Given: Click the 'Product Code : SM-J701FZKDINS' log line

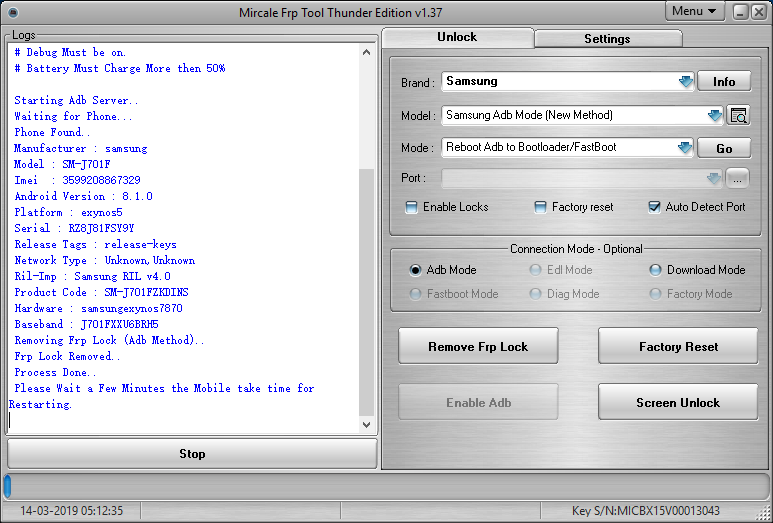Looking at the screenshot, I should (x=101, y=292).
